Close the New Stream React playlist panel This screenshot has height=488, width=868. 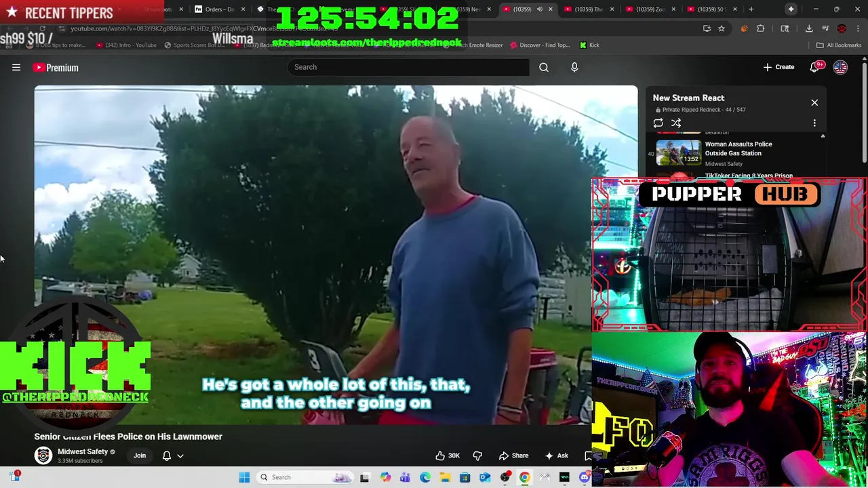pos(814,102)
